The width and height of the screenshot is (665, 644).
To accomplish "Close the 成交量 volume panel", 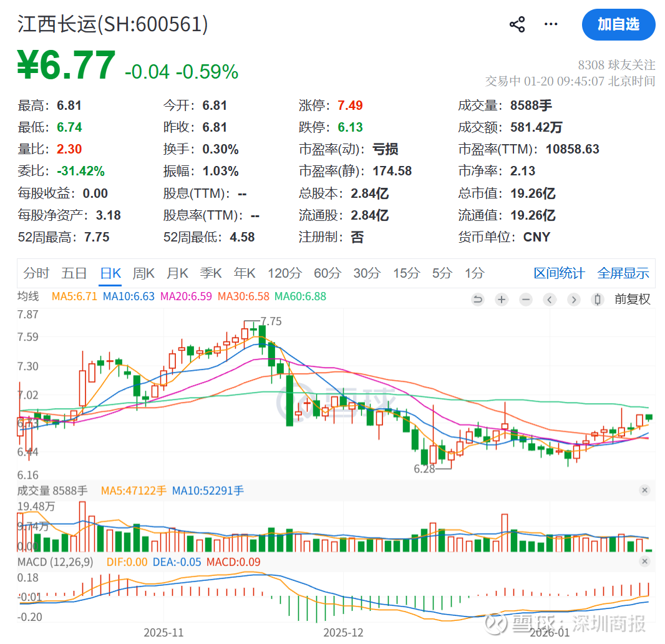I will click(644, 490).
